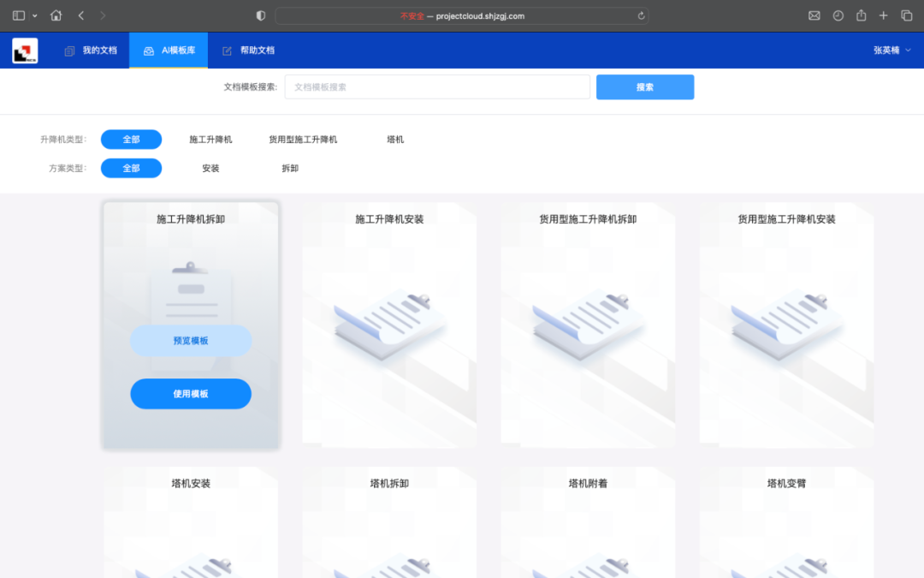924x578 pixels.
Task: Open a new tab with plus icon
Action: click(x=883, y=15)
